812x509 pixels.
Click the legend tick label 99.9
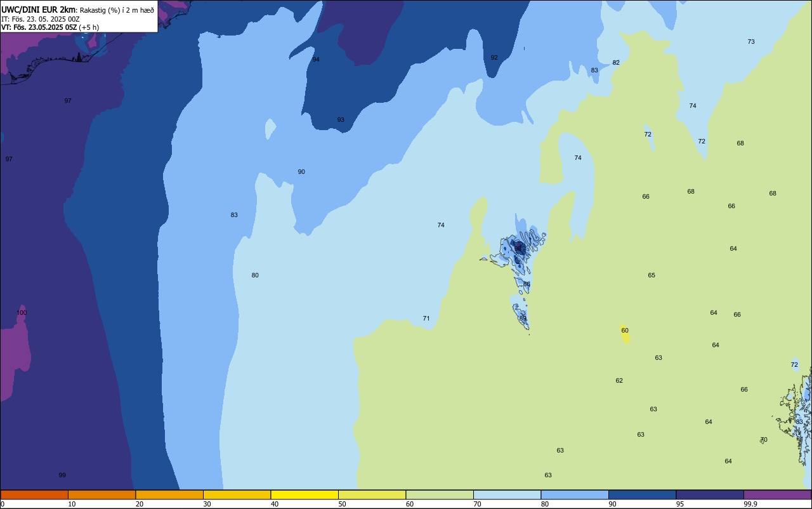[750, 504]
